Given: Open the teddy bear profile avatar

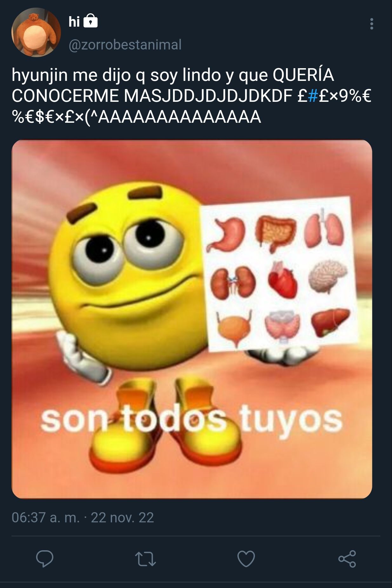Looking at the screenshot, I should click(x=36, y=32).
